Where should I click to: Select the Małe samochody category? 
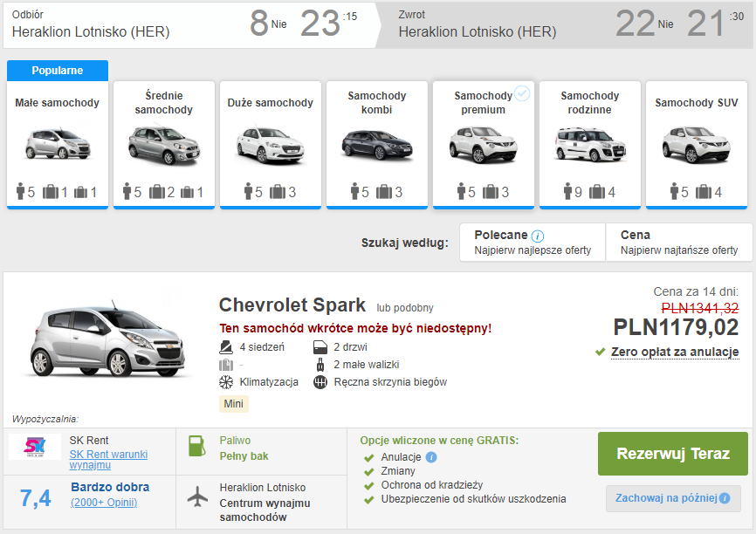pyautogui.click(x=58, y=145)
